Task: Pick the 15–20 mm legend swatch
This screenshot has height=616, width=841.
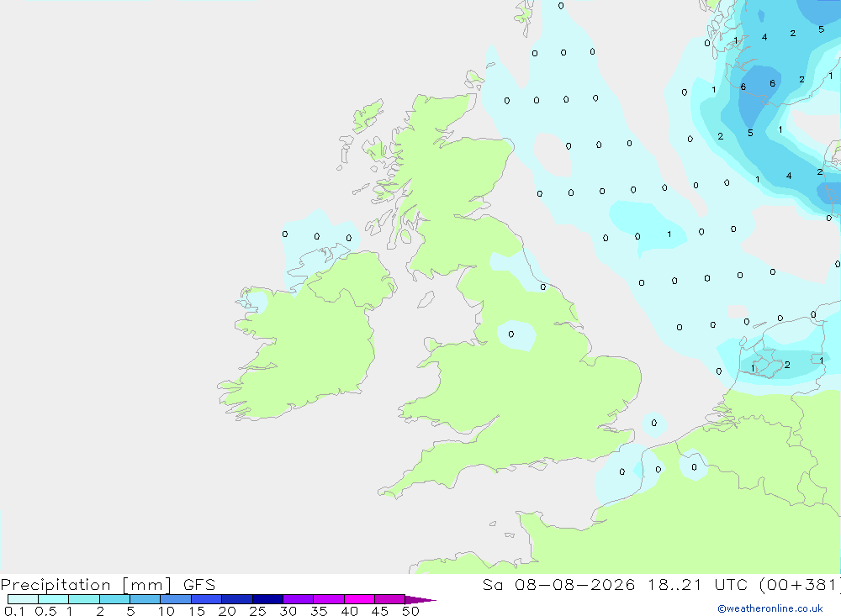Action: [x=206, y=599]
